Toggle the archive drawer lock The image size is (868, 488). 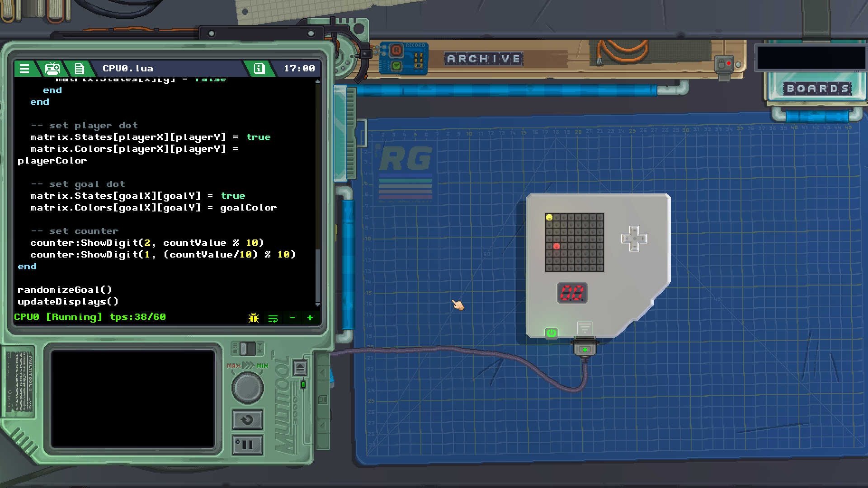(x=724, y=64)
